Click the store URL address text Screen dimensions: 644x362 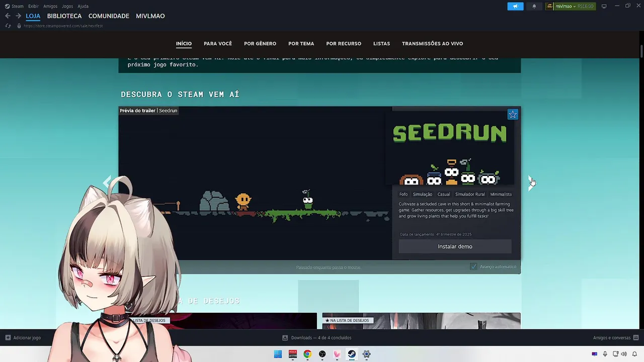[63, 26]
